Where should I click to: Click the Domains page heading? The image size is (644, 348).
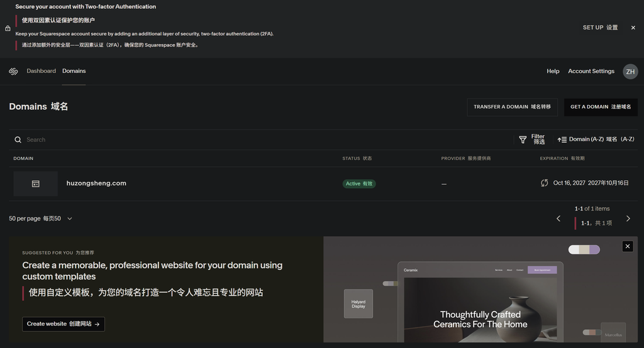click(38, 107)
